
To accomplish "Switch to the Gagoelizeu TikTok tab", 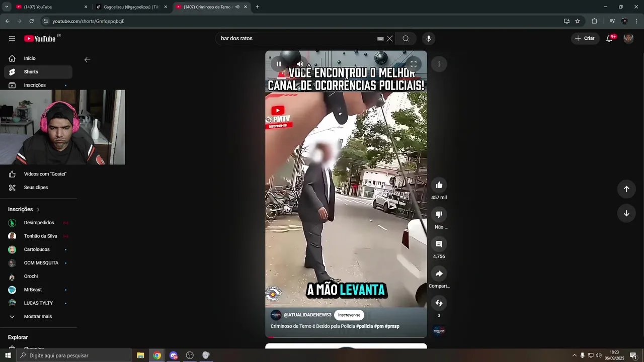I will (x=131, y=7).
